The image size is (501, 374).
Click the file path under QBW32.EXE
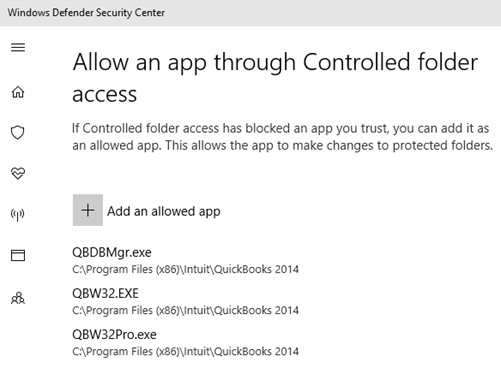185,310
